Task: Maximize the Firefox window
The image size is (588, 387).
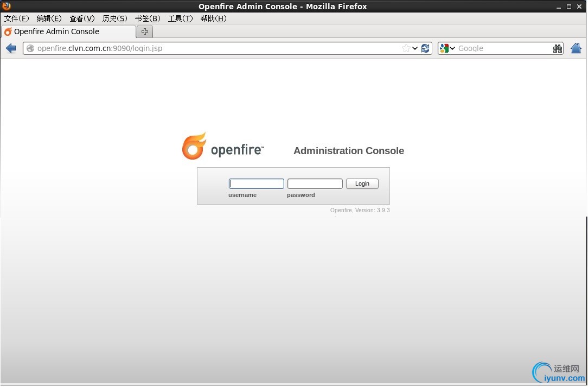Action: point(569,7)
